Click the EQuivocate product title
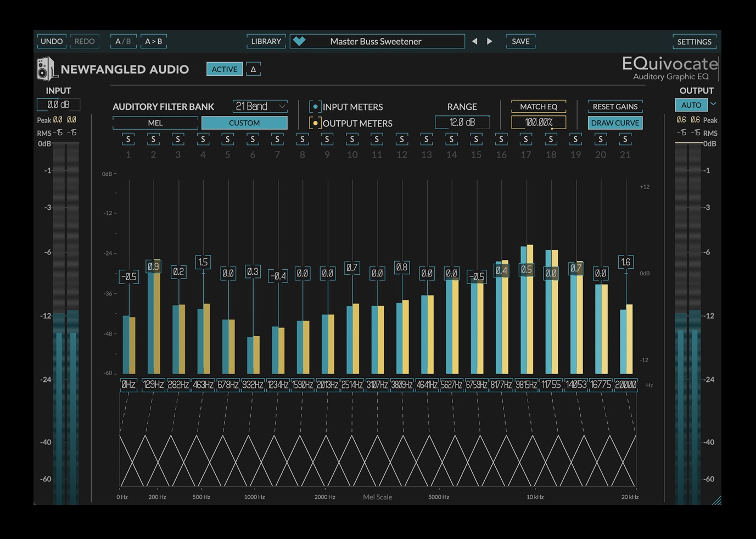This screenshot has height=539, width=756. (x=669, y=64)
